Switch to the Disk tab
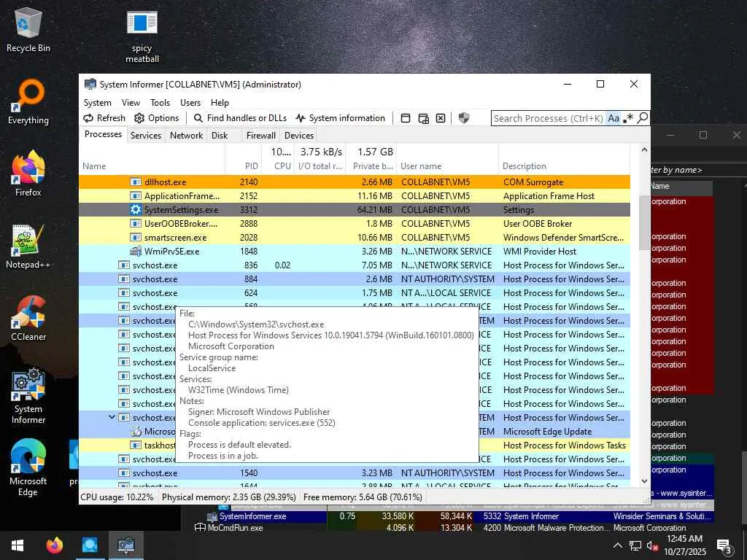This screenshot has height=560, width=747. click(220, 135)
